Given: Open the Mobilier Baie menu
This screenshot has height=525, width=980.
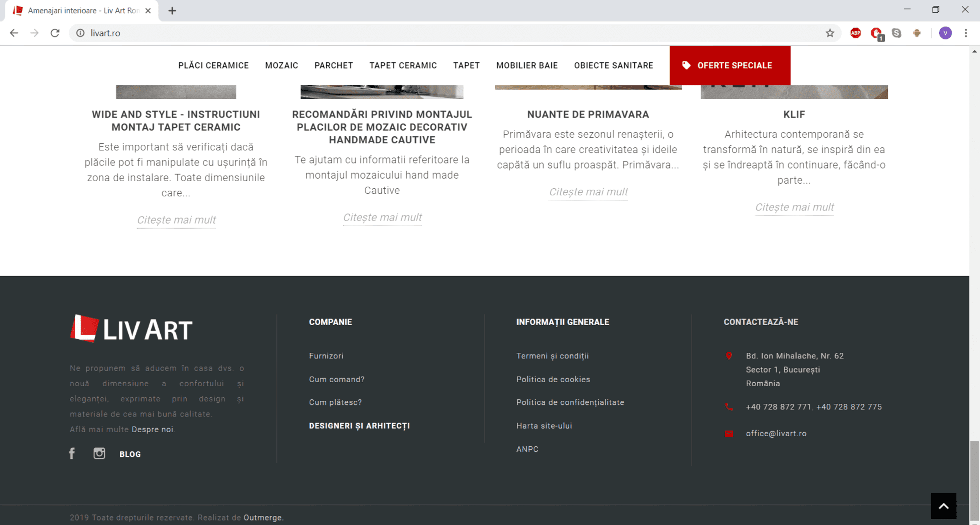Looking at the screenshot, I should pyautogui.click(x=526, y=66).
